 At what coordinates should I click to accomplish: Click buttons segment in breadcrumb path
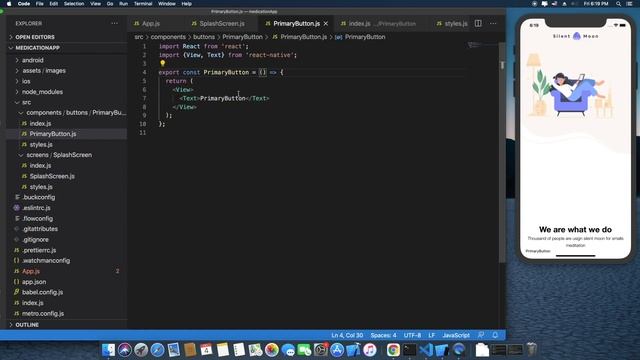tap(204, 37)
